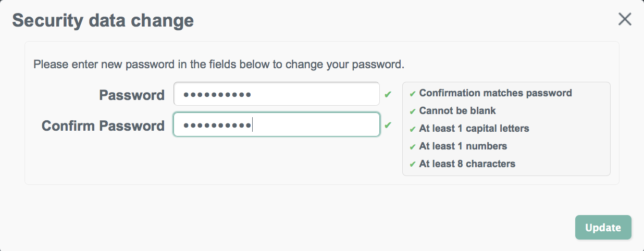Select the Confirm Password label
Viewport: 644px width, 251px height.
point(103,126)
